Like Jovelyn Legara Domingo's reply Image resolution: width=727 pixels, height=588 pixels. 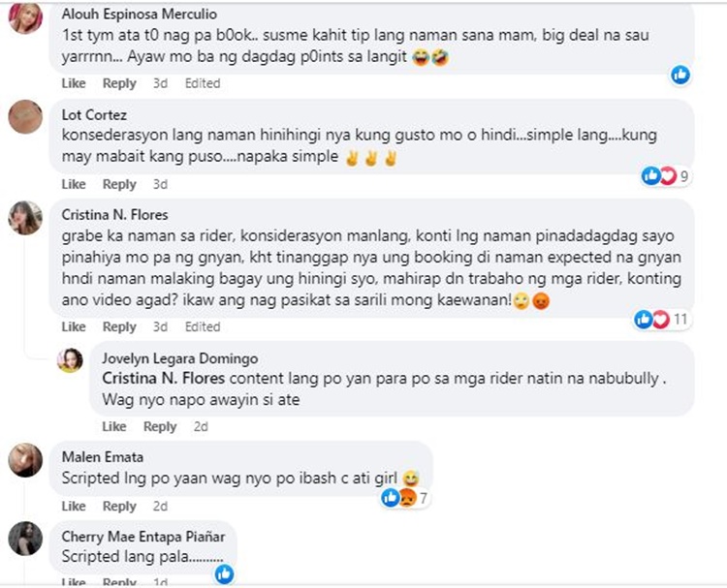click(x=114, y=426)
